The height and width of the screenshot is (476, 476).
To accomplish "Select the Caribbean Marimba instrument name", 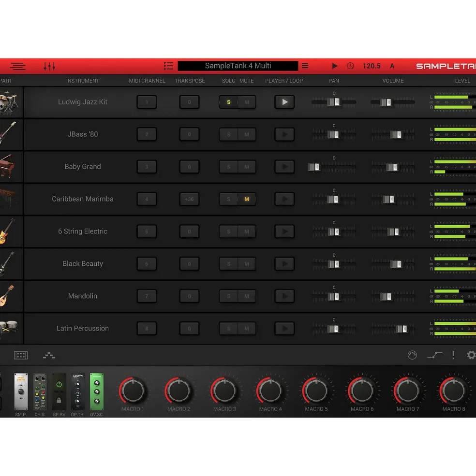I will [83, 199].
